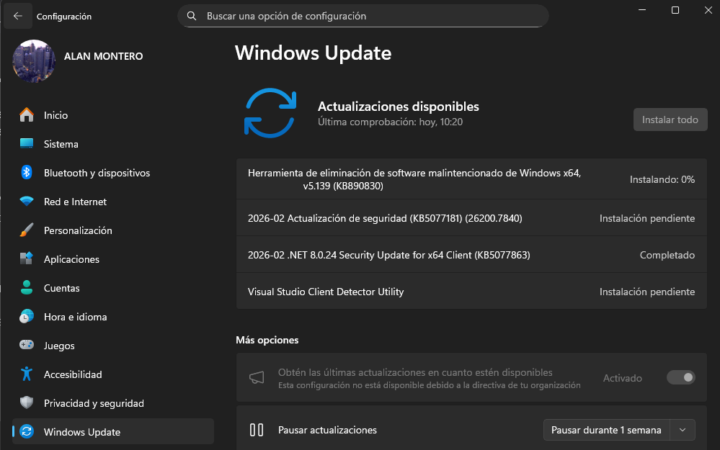Screen dimensions: 720x450
Task: Click the Sistema monitor icon
Action: pyautogui.click(x=27, y=144)
